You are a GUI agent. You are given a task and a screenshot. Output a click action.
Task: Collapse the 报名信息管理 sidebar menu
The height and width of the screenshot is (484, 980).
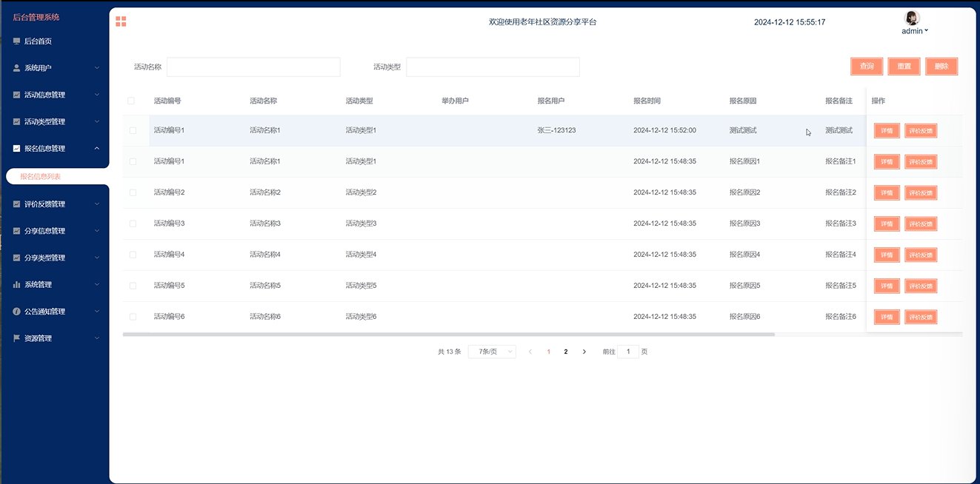point(54,148)
